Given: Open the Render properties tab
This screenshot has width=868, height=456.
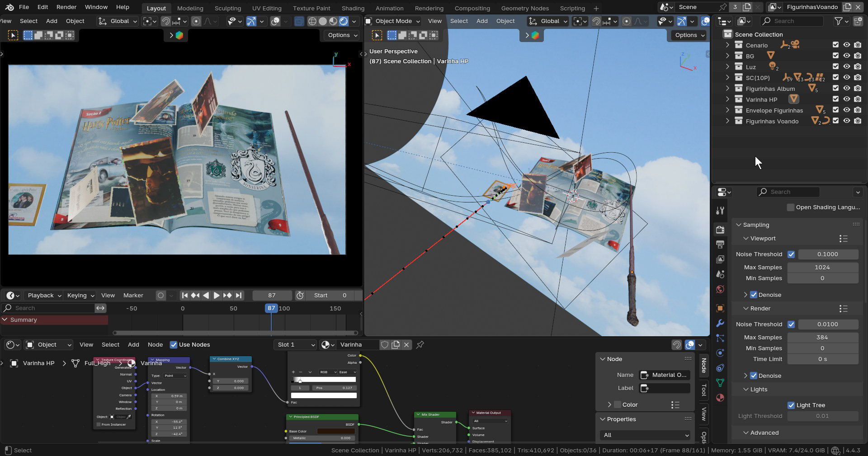Looking at the screenshot, I should [x=720, y=230].
